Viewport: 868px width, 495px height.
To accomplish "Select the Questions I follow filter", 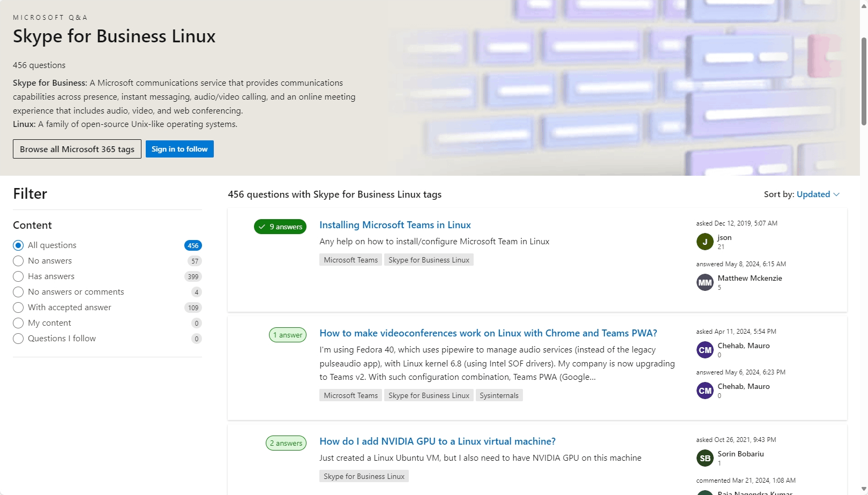I will pyautogui.click(x=18, y=339).
